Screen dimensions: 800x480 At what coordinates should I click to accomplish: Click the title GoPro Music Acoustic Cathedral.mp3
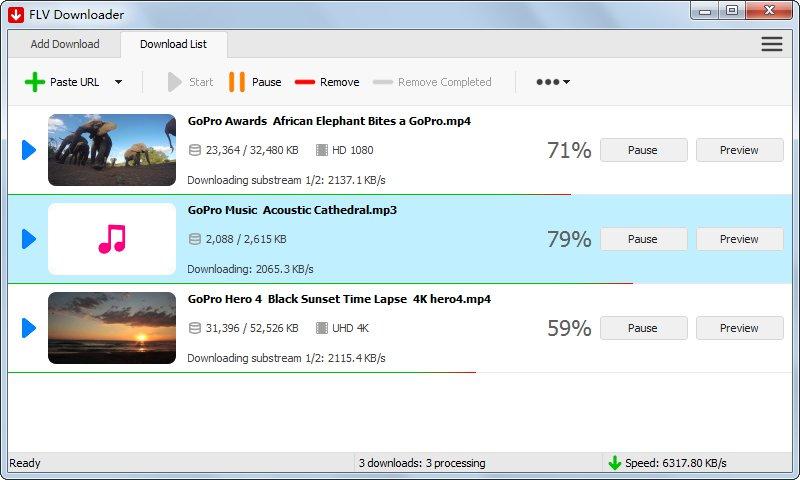click(292, 210)
